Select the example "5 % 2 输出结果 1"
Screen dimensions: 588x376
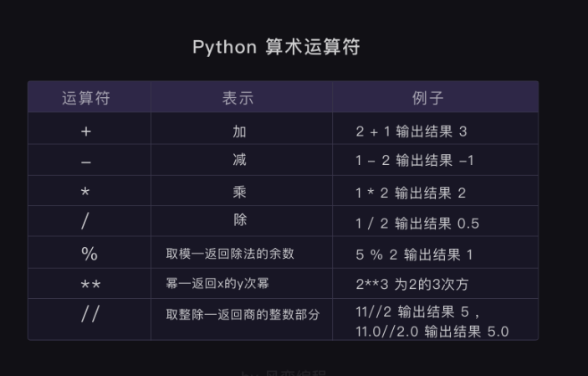tap(414, 254)
